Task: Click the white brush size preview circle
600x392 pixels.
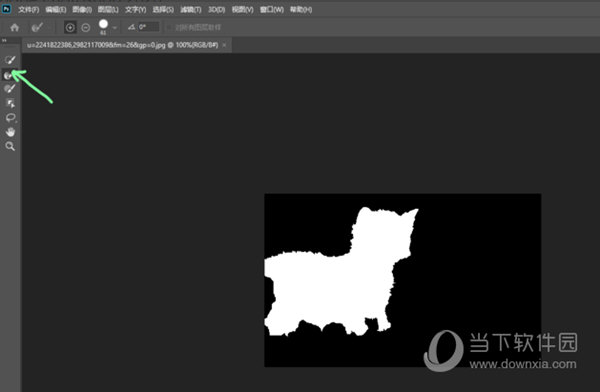Action: [x=103, y=24]
